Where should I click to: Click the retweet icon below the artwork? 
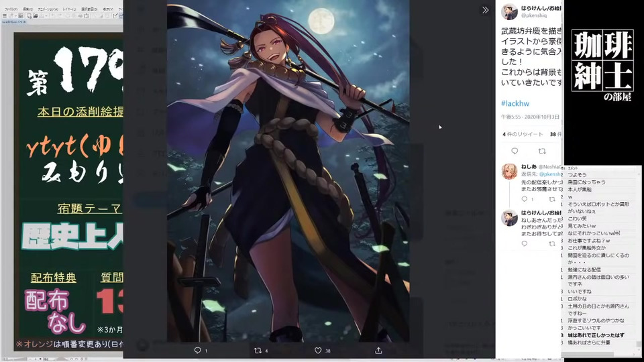258,351
